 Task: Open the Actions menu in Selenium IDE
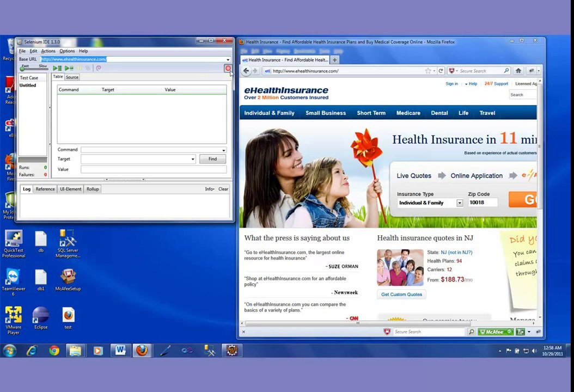pos(48,51)
